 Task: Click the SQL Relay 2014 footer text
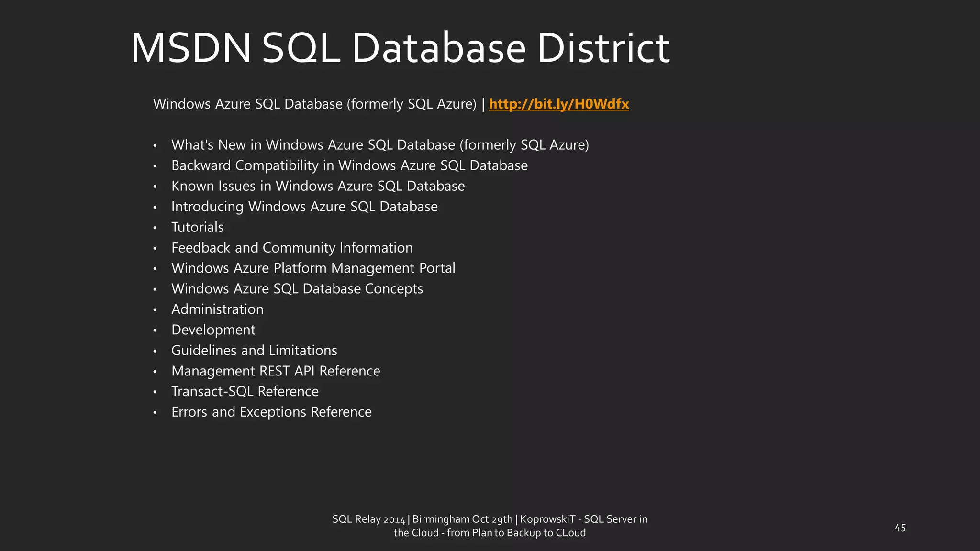[x=490, y=526]
